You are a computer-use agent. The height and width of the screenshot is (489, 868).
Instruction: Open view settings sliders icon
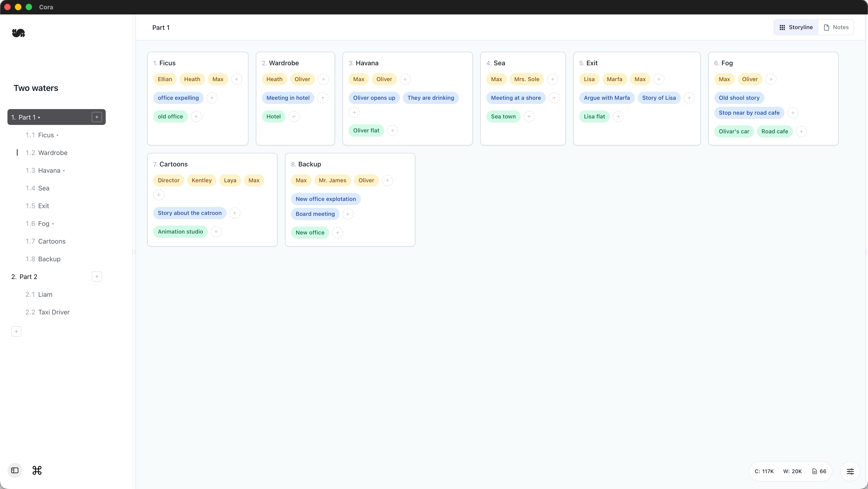850,471
